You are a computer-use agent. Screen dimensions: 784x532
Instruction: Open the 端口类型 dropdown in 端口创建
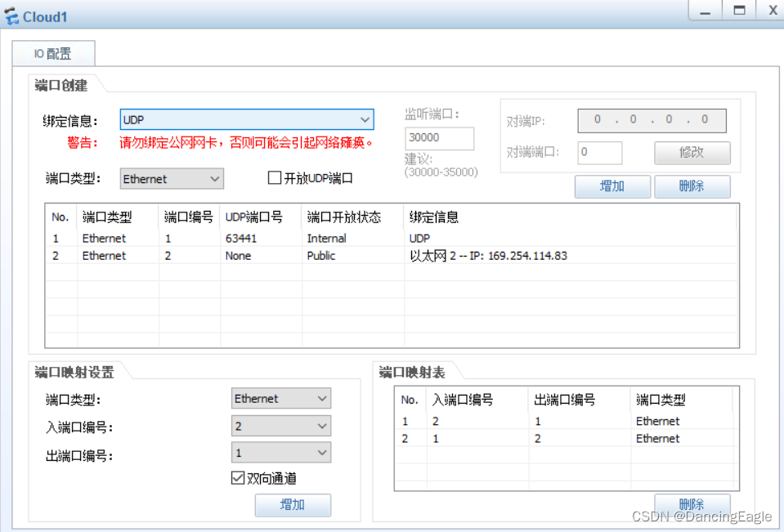(172, 179)
